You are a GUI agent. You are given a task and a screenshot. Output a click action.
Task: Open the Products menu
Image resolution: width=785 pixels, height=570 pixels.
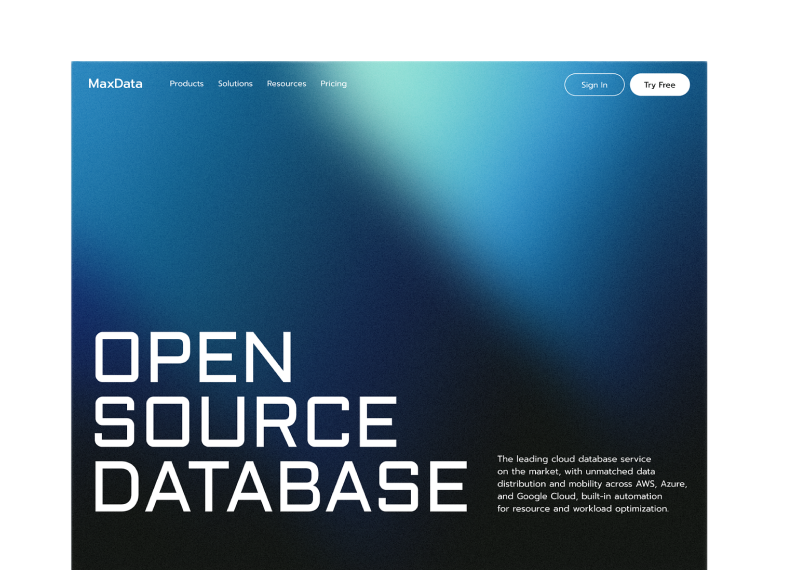(x=186, y=84)
